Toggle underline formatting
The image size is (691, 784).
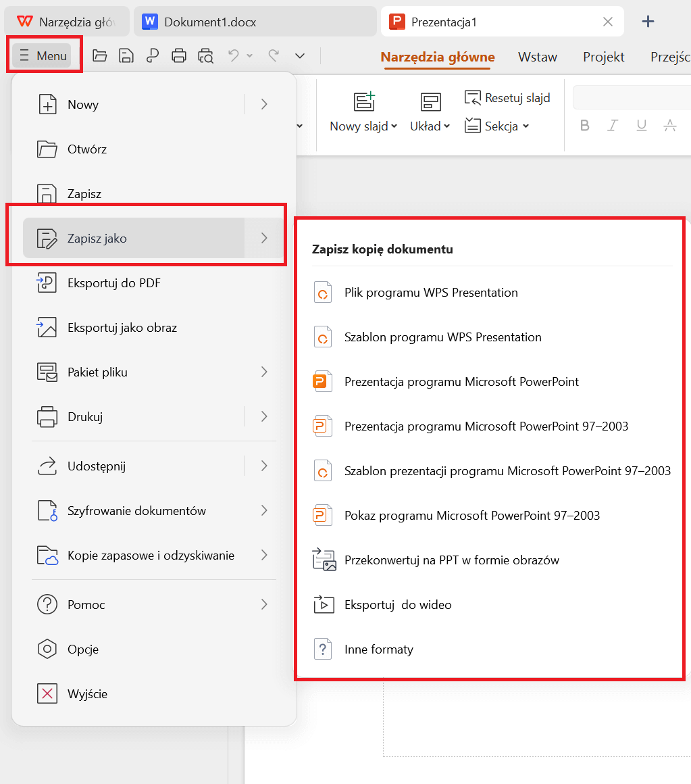642,126
